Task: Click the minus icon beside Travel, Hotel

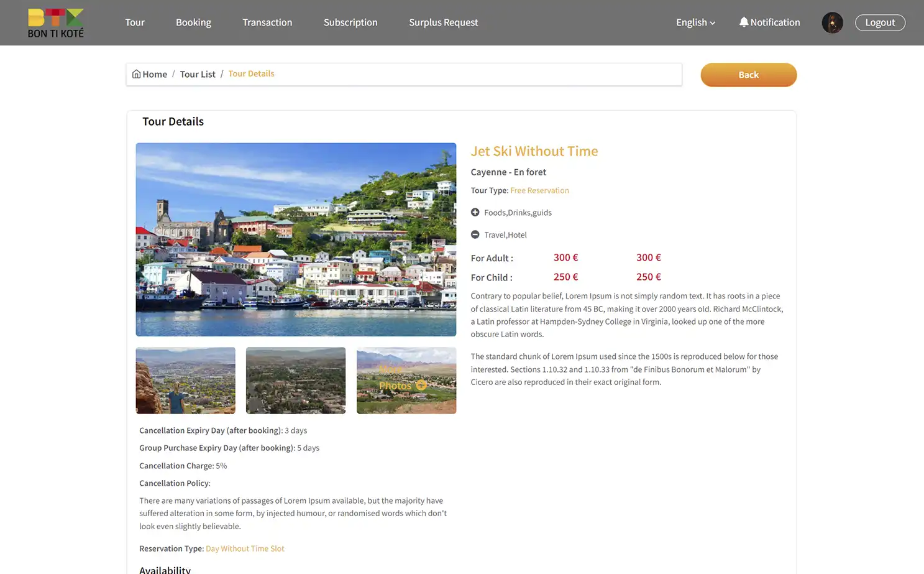Action: pos(475,235)
